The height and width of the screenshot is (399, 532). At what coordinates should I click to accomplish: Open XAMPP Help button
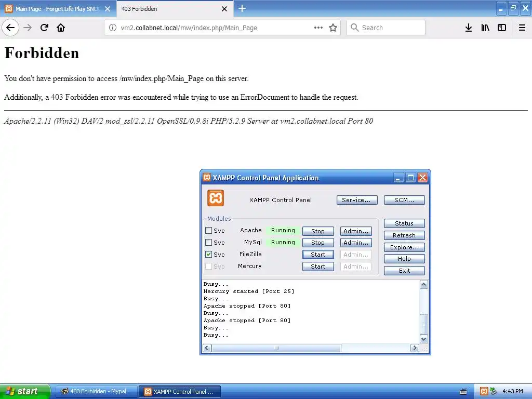(x=404, y=259)
